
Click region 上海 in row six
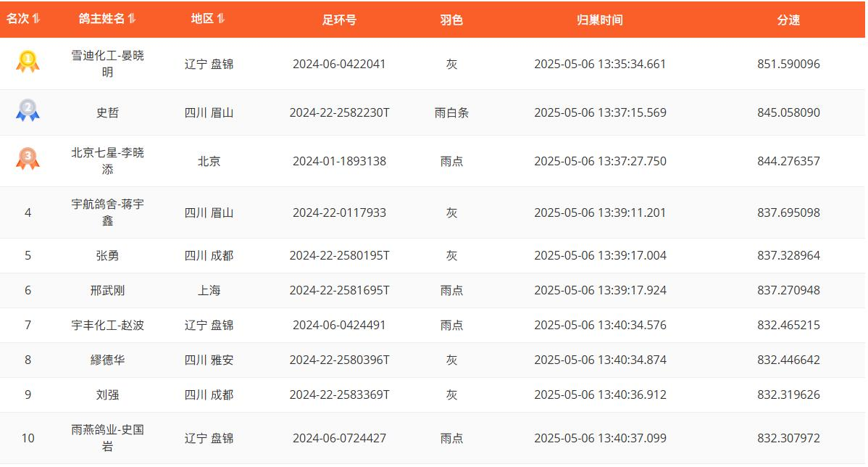(209, 290)
